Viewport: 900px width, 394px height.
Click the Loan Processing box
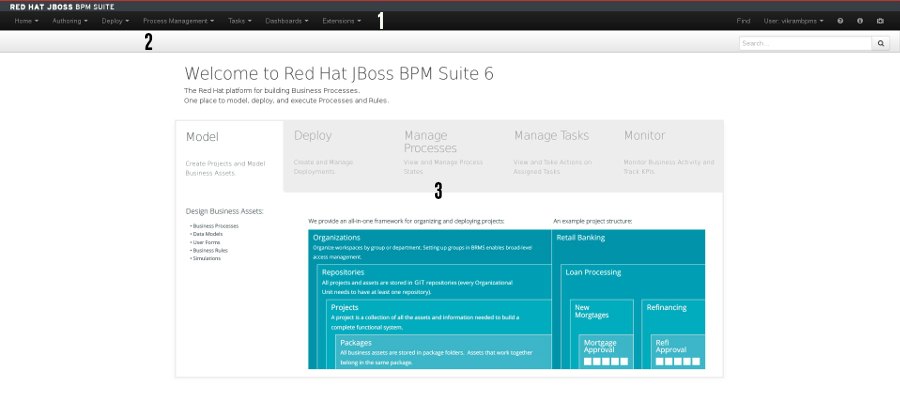tap(633, 281)
